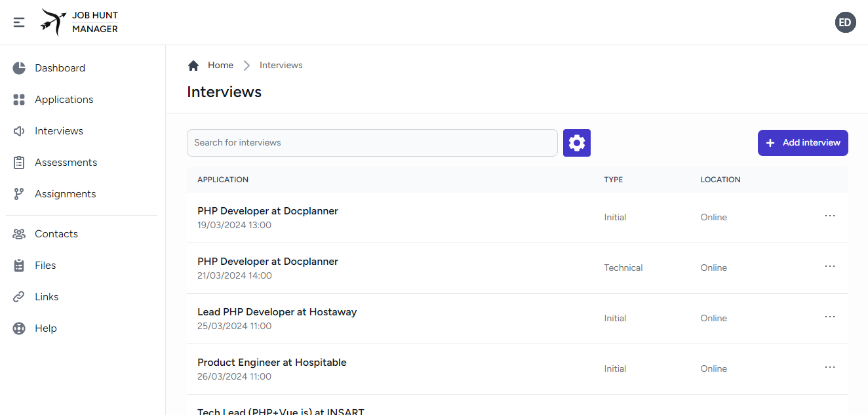Click the Help lifebuoy icon
The height and width of the screenshot is (415, 868).
(x=19, y=328)
